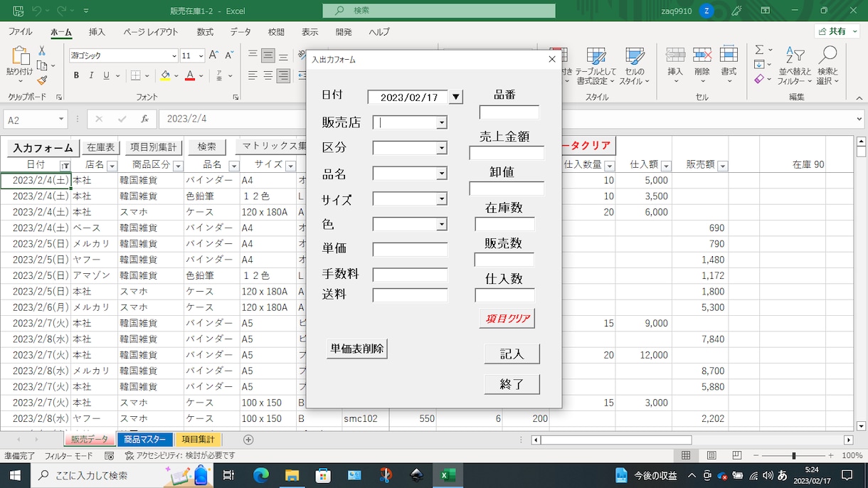Click the Cut scissors icon
This screenshot has width=868, height=488.
point(42,51)
